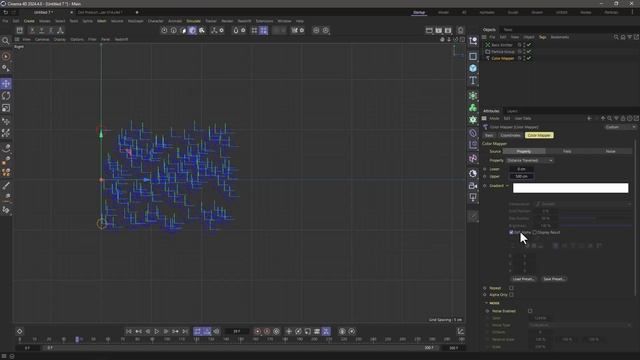Click the highlighted four-view layout icon in the top toolbar
This screenshot has height=360, width=640.
point(264,30)
